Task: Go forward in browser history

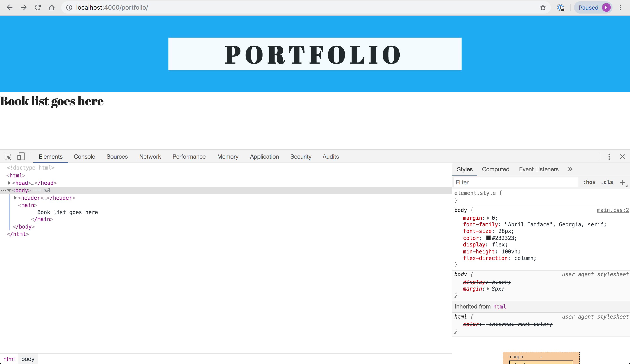Action: [x=23, y=7]
